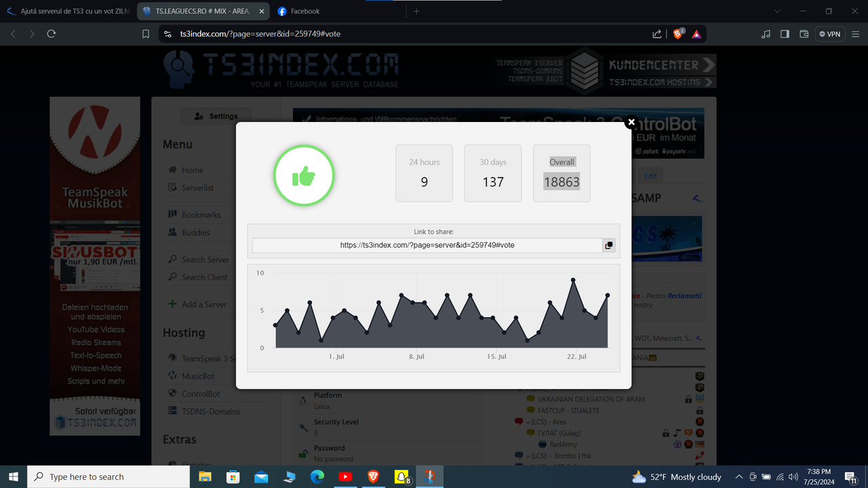Toggle the browser sidebar panel
This screenshot has height=488, width=868.
tap(785, 34)
